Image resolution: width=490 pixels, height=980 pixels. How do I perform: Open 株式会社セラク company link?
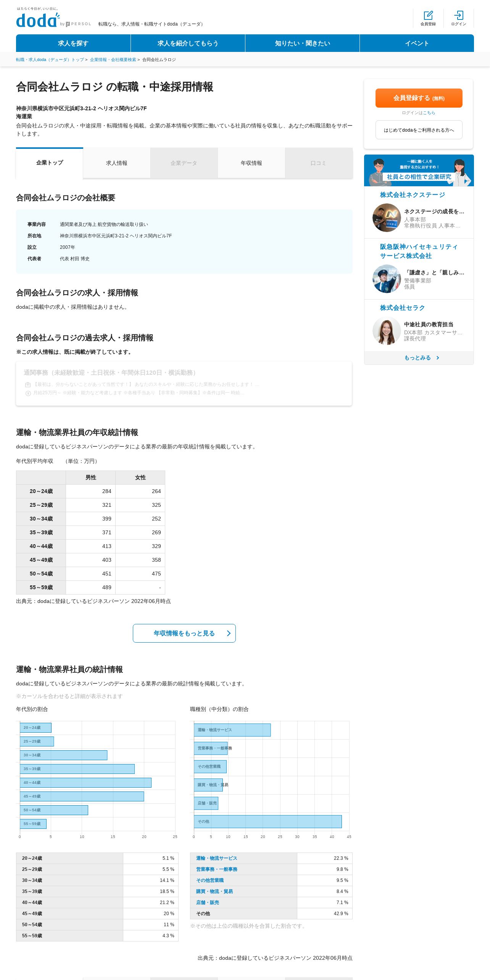pyautogui.click(x=402, y=308)
